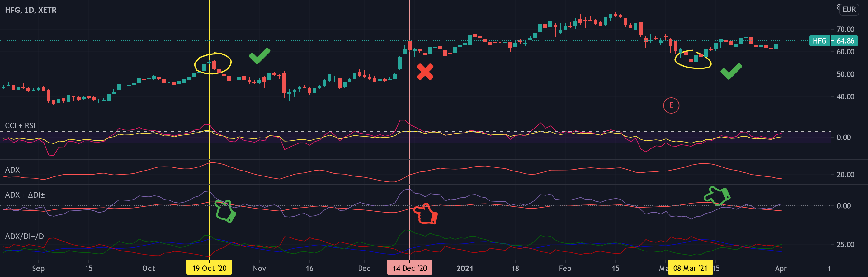Click the earnings 'E' marker icon
Image resolution: width=868 pixels, height=277 pixels.
tap(671, 106)
